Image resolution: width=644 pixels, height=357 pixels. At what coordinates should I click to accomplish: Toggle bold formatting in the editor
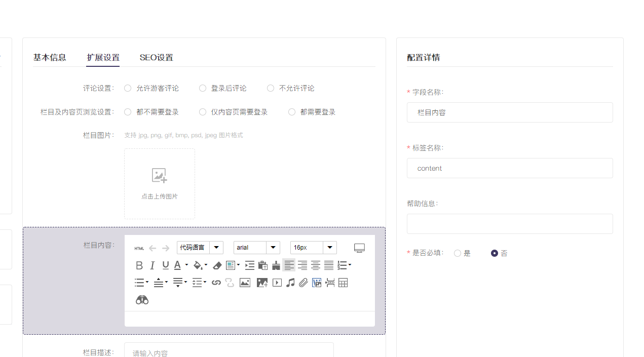tap(139, 265)
